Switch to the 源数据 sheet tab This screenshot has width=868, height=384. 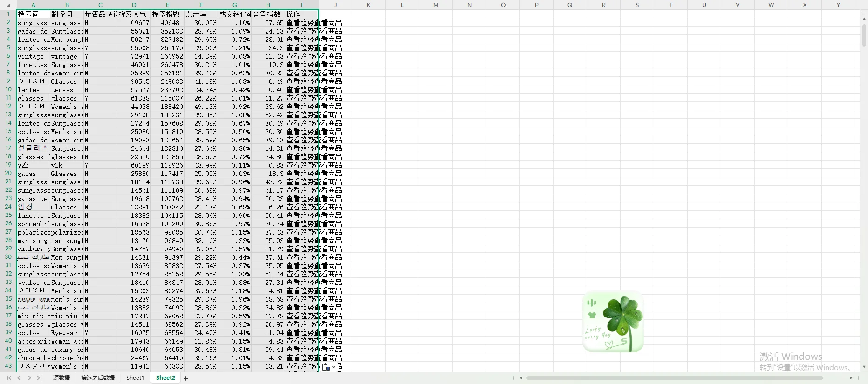[62, 378]
